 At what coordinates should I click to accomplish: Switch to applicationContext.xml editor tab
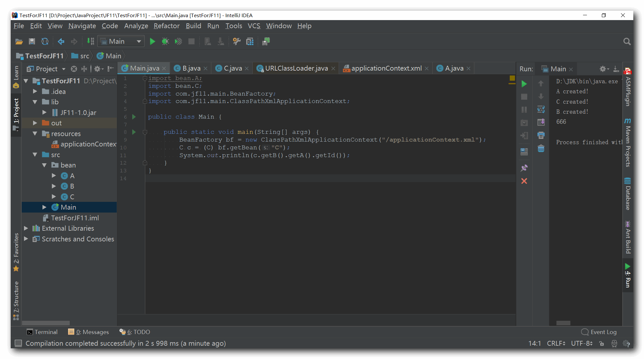386,68
